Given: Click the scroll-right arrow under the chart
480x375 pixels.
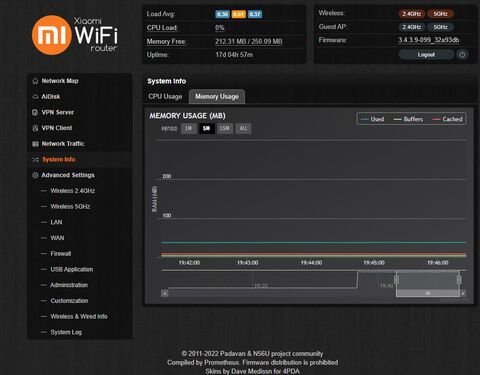Looking at the screenshot, I should [x=463, y=293].
